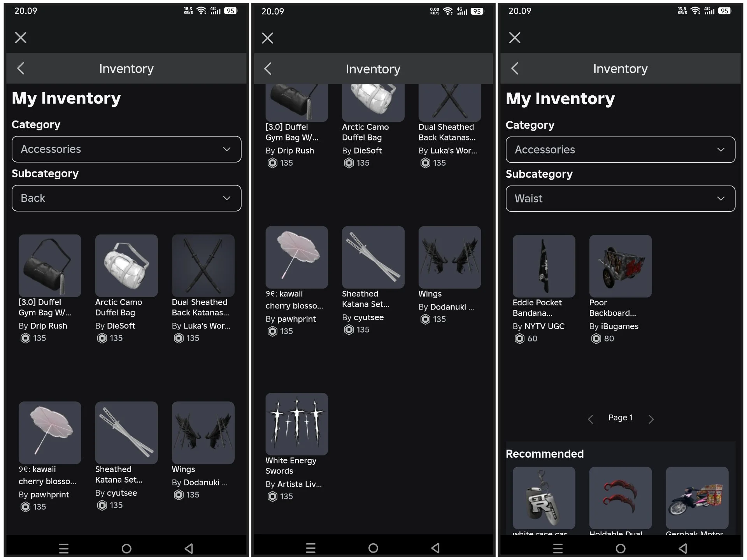Open the Poor Backboard cart thumbnail
Image resolution: width=747 pixels, height=560 pixels.
tap(620, 266)
